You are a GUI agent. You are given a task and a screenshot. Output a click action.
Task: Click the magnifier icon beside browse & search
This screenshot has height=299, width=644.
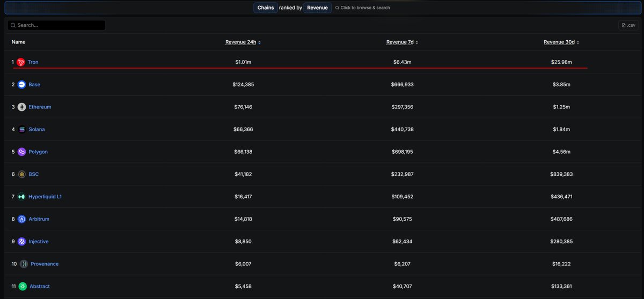(337, 8)
